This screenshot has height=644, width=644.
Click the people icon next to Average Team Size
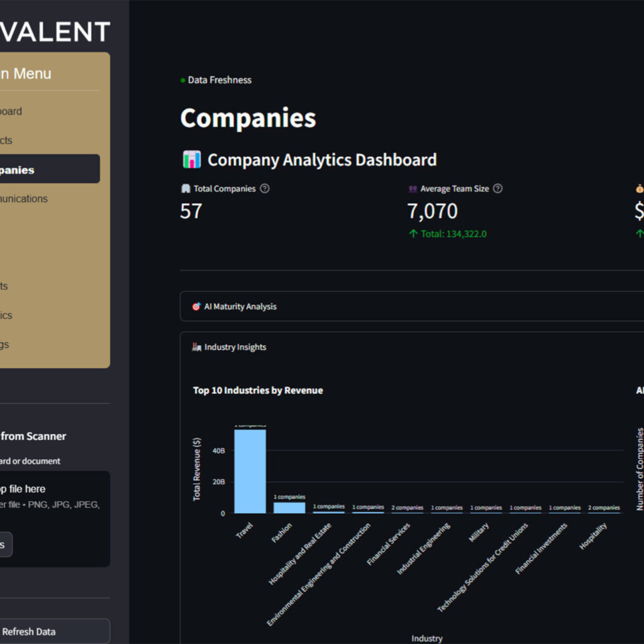coord(413,189)
